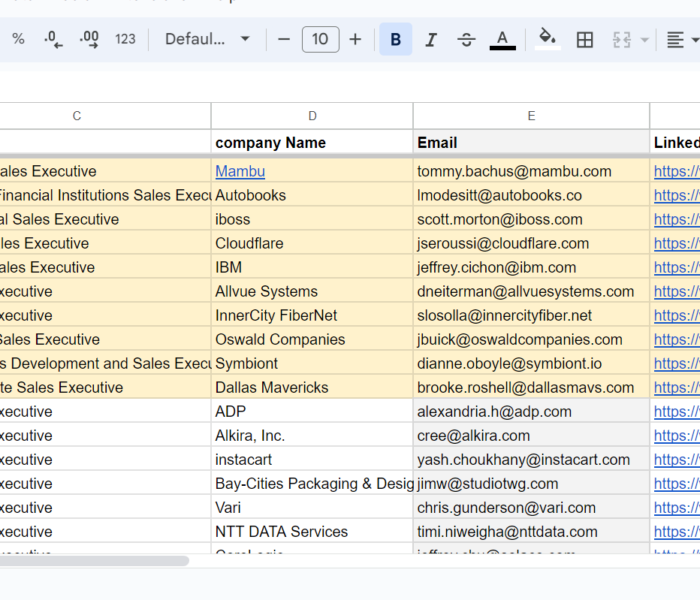Image resolution: width=700 pixels, height=600 pixels.
Task: Select email chris.gunderson@vari.com
Action: tap(531, 508)
